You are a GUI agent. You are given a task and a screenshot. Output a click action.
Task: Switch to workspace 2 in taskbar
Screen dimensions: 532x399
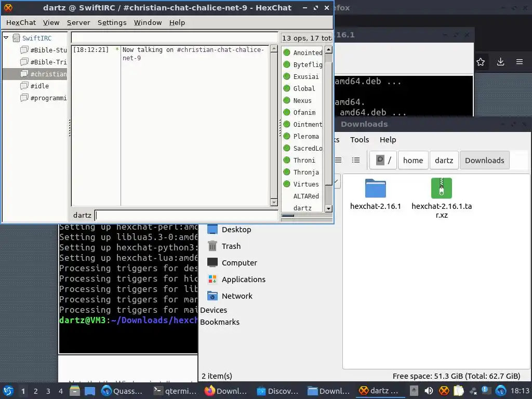tap(36, 391)
